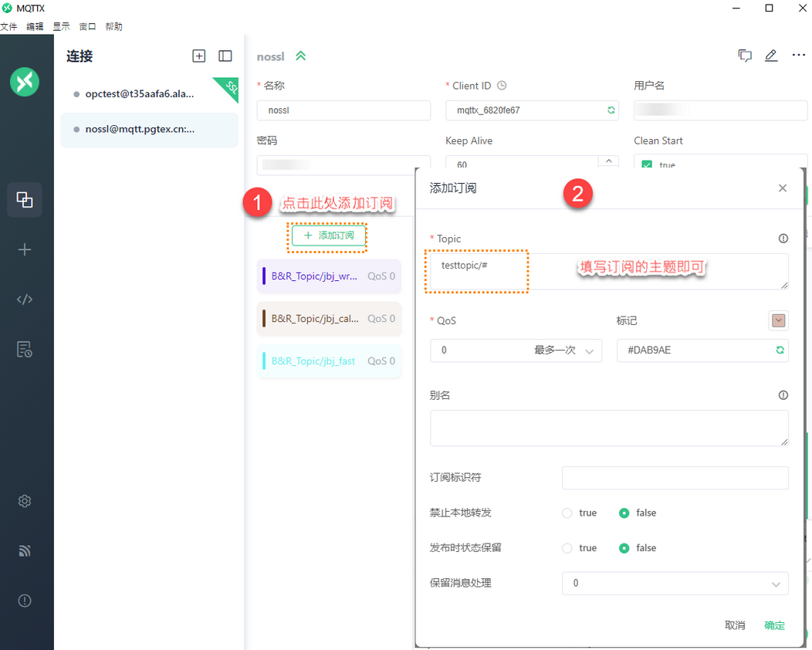The width and height of the screenshot is (812, 650).
Task: Refresh the marker color #DAB9AE value
Action: (780, 350)
